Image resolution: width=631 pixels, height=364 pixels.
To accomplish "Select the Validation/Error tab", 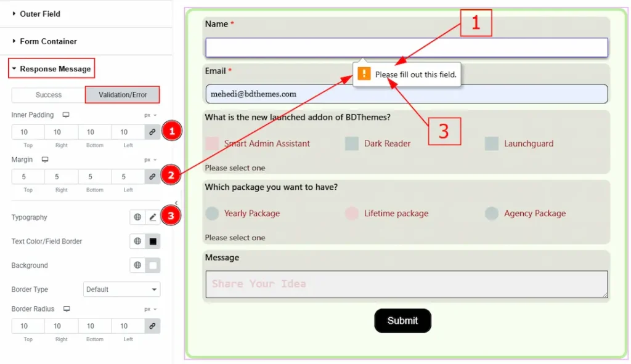I will click(x=123, y=95).
